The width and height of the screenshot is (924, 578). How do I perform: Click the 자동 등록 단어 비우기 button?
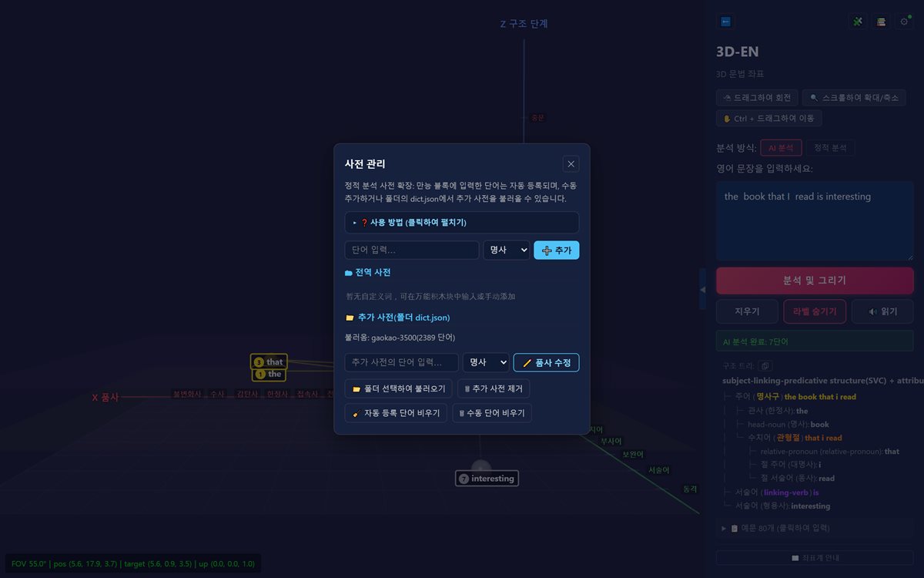tap(396, 413)
